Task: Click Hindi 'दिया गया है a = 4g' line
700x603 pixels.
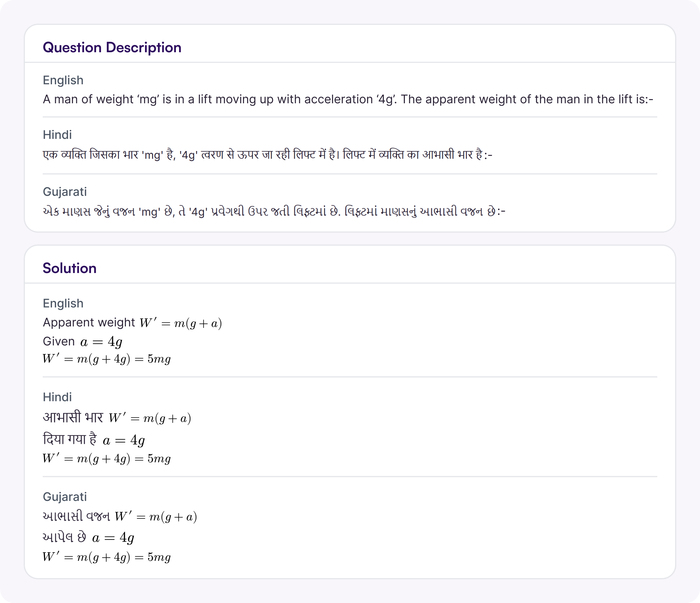Action: click(94, 440)
